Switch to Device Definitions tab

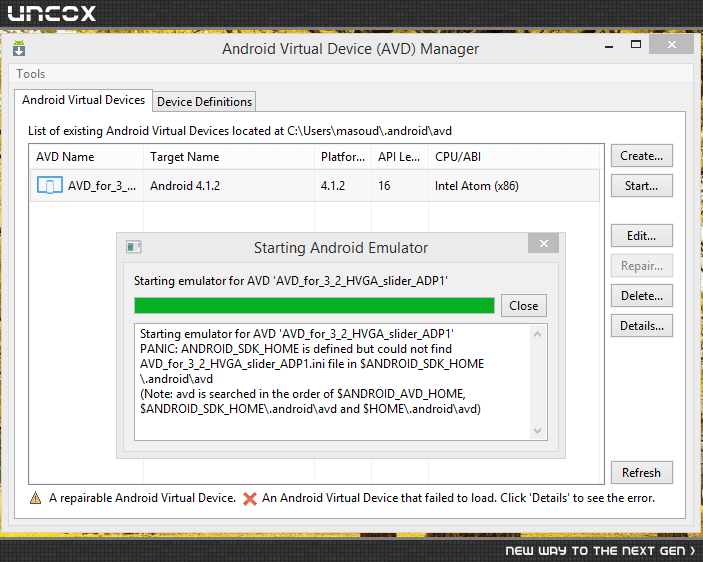(204, 102)
